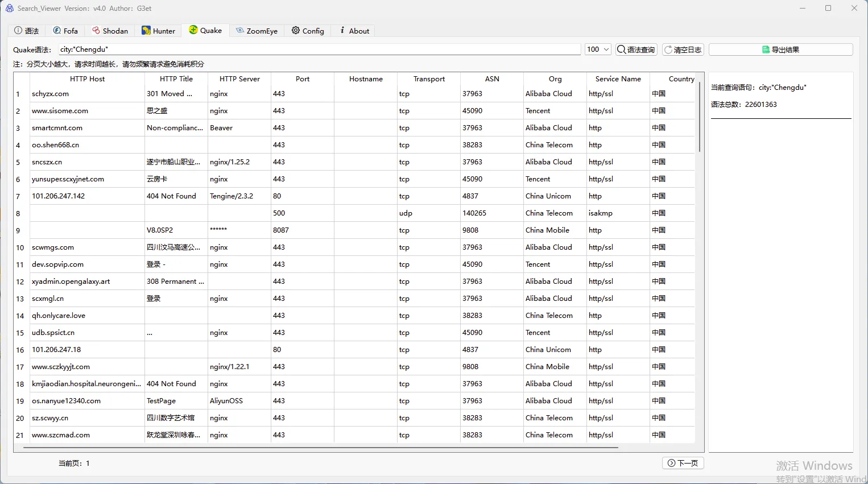Select the sz.scwyy.cn host cell
868x484 pixels.
[x=87, y=418]
